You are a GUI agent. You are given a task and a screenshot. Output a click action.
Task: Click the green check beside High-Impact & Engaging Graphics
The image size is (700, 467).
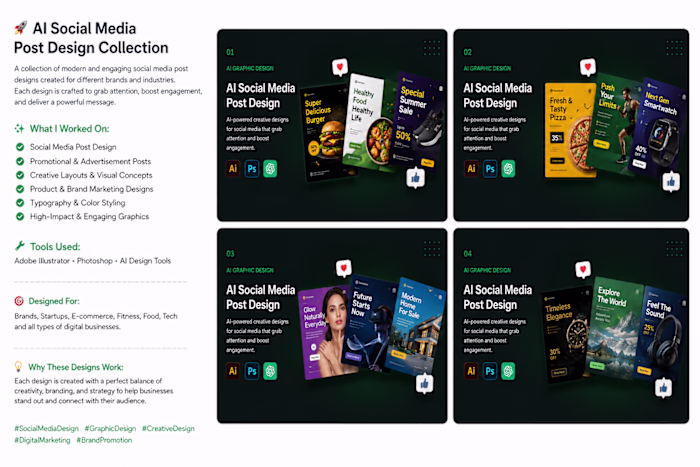pyautogui.click(x=20, y=217)
